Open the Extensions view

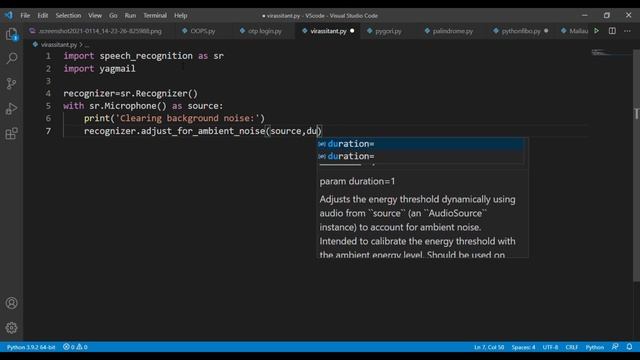(11, 133)
